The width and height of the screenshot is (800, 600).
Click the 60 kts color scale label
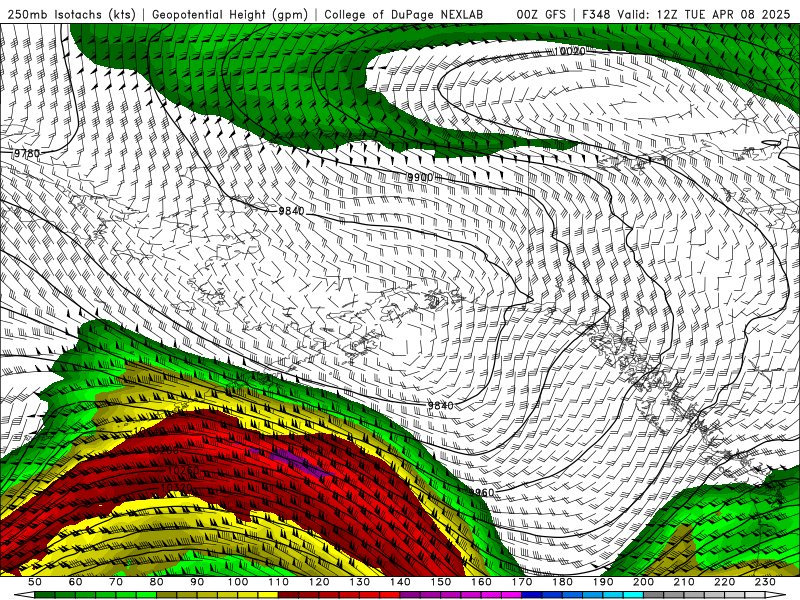[75, 582]
